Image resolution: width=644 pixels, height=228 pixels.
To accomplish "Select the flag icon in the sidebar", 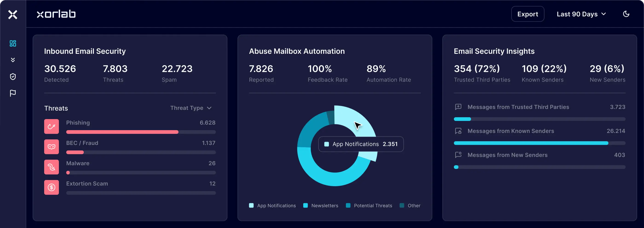I will (13, 93).
